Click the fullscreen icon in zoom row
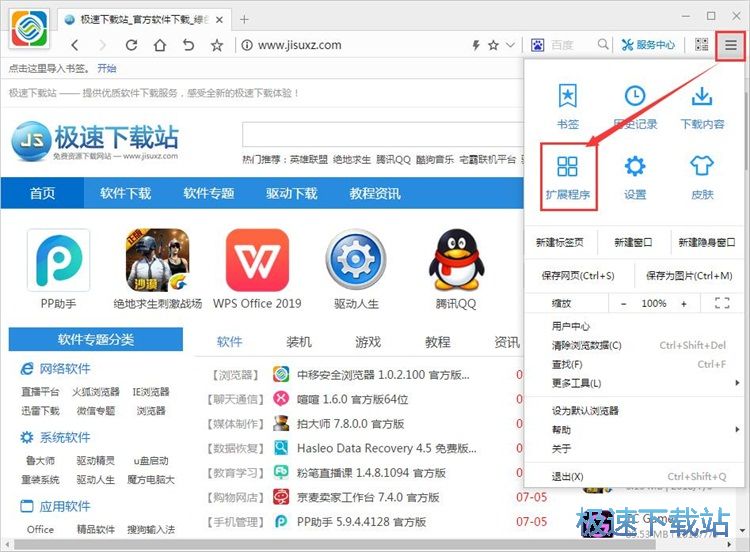 pyautogui.click(x=722, y=303)
